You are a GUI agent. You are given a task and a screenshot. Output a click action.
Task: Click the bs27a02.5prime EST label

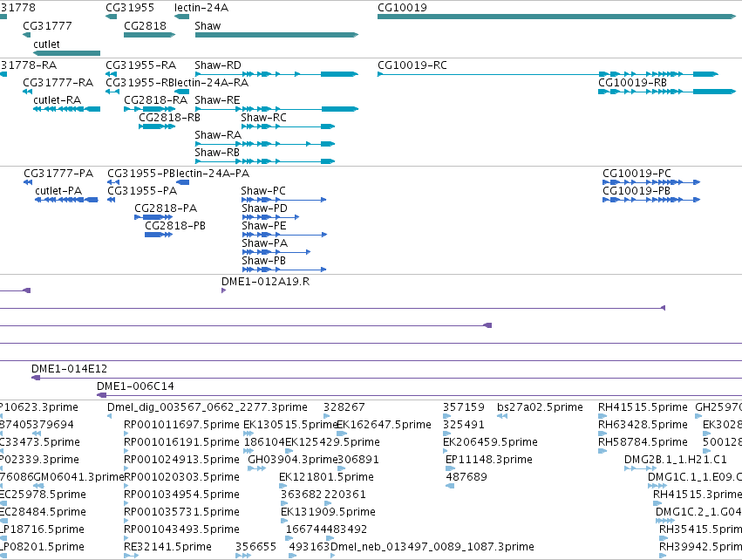click(540, 407)
